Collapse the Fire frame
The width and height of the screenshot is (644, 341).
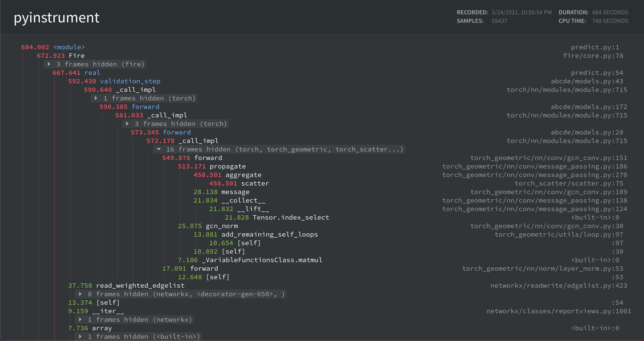point(77,56)
